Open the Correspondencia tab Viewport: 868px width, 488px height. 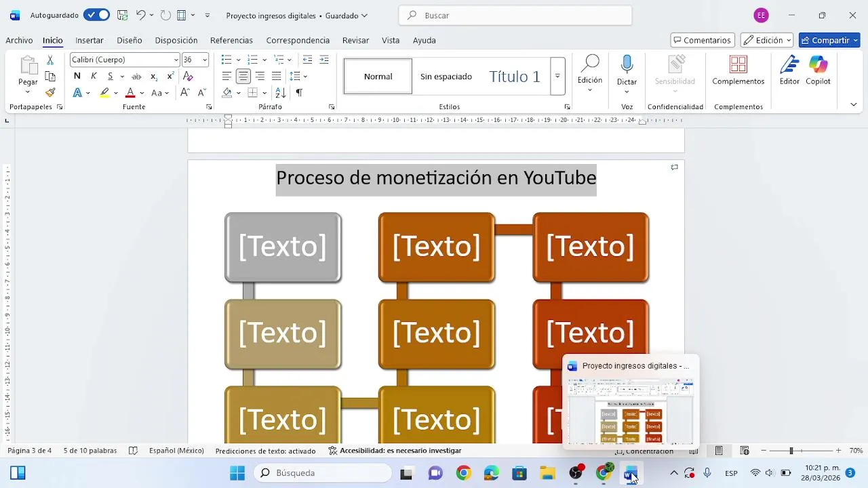tap(298, 40)
